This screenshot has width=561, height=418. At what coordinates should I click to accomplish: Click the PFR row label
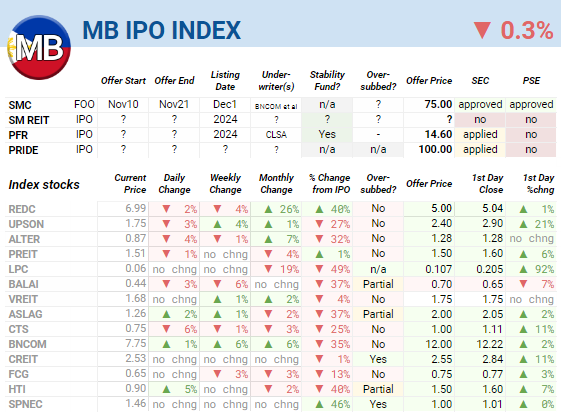pyautogui.click(x=18, y=135)
